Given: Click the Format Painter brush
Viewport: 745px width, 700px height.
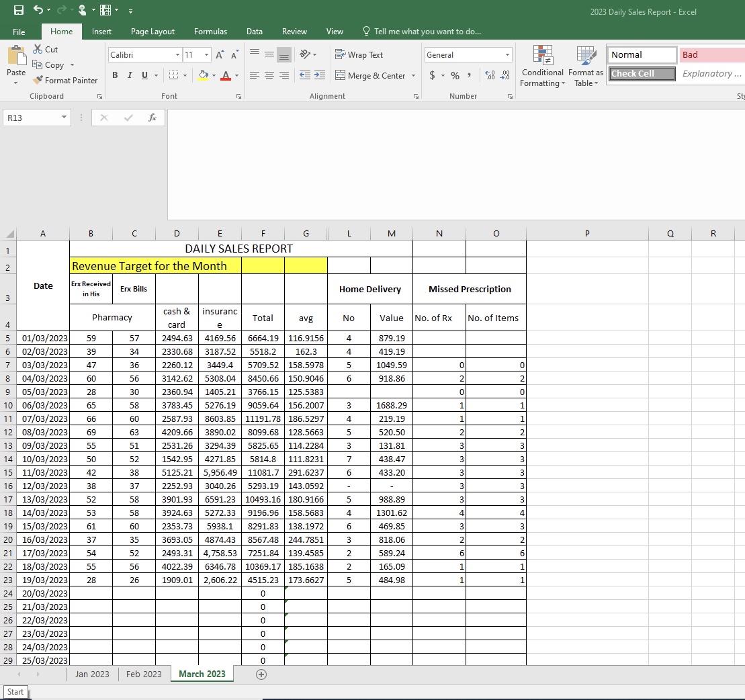Looking at the screenshot, I should [38, 81].
